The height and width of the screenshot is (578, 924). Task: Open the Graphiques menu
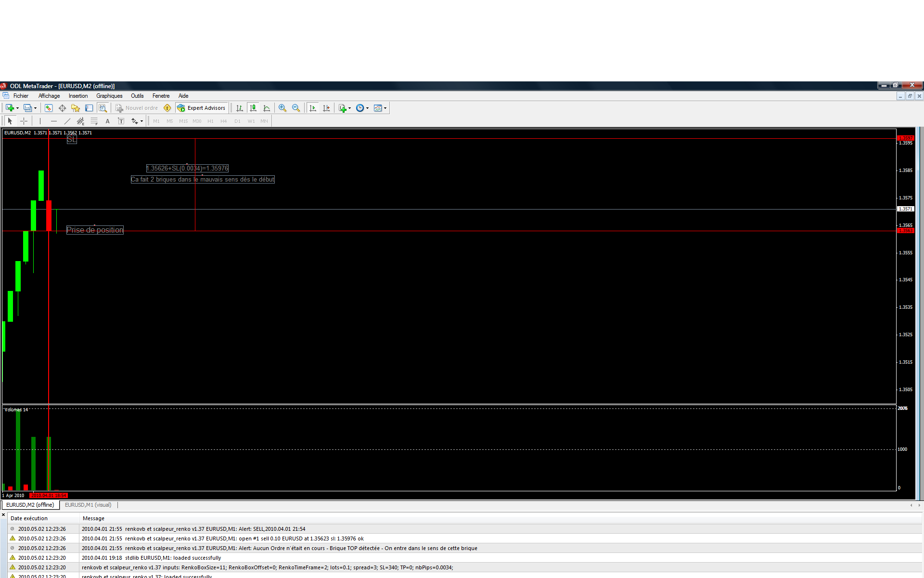point(109,96)
